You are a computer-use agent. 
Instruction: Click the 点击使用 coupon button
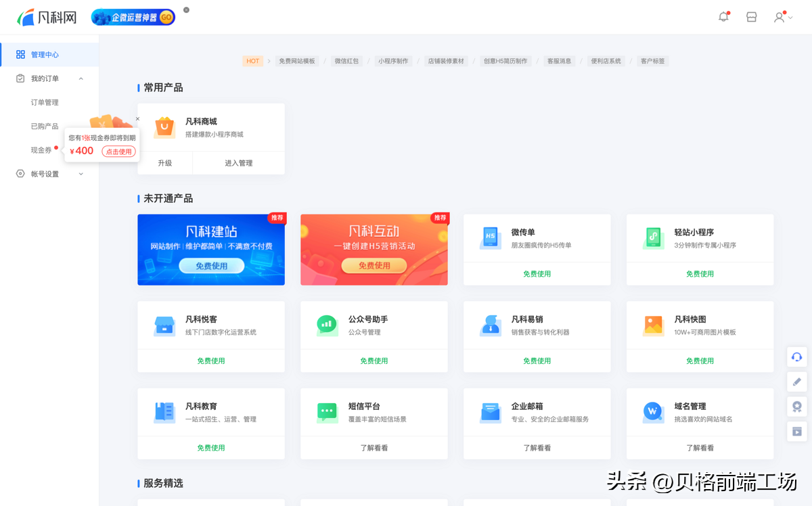pos(119,152)
